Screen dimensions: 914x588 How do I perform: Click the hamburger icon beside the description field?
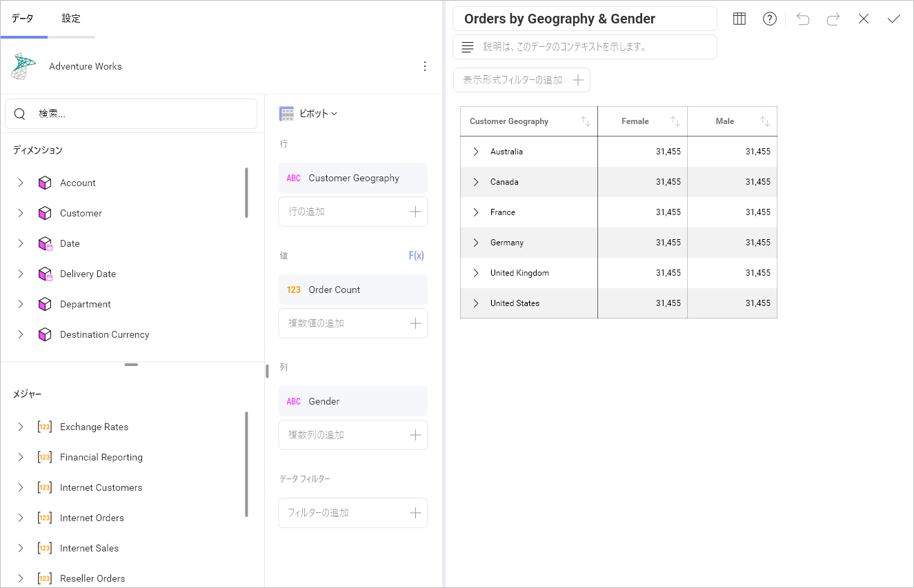(x=467, y=47)
